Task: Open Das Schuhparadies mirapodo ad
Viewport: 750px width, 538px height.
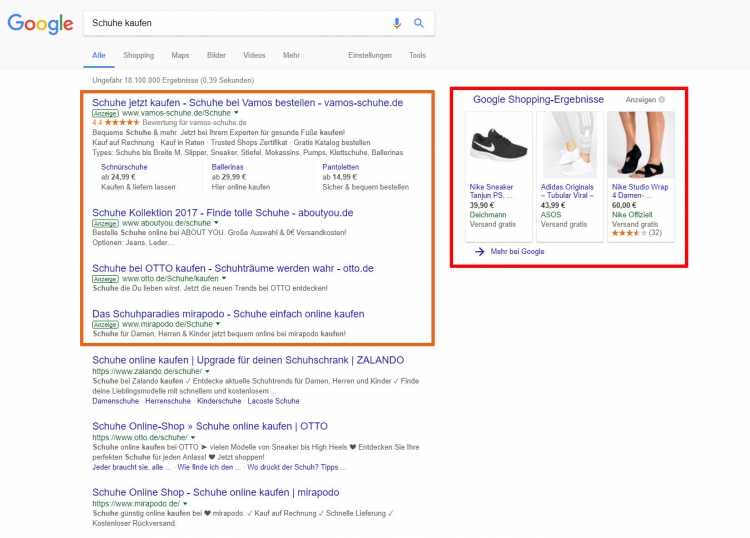Action: (x=228, y=314)
